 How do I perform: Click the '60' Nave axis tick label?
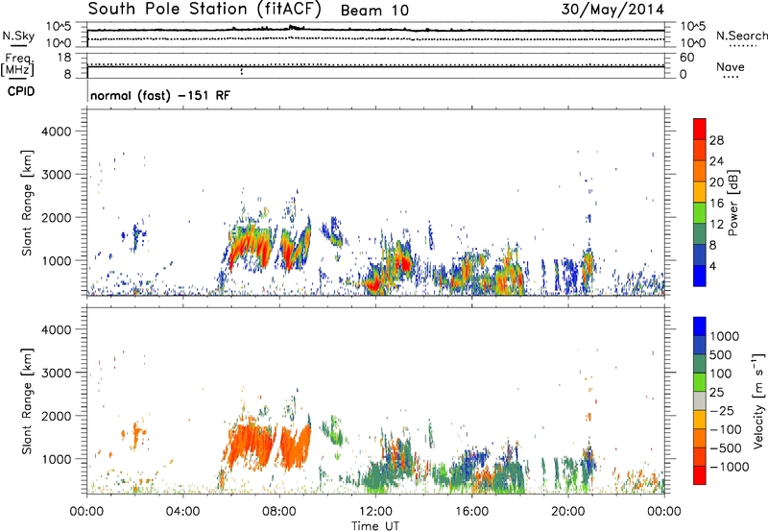tap(686, 58)
